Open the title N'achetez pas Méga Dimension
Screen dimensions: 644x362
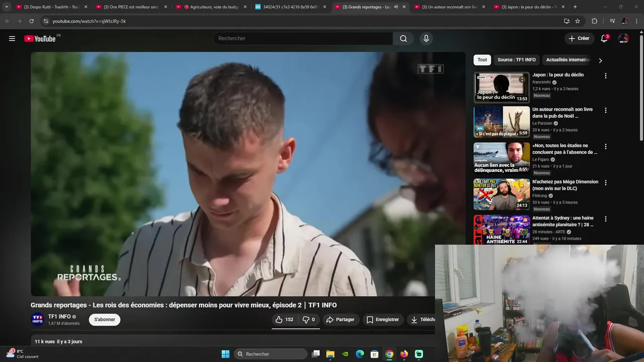pyautogui.click(x=565, y=185)
